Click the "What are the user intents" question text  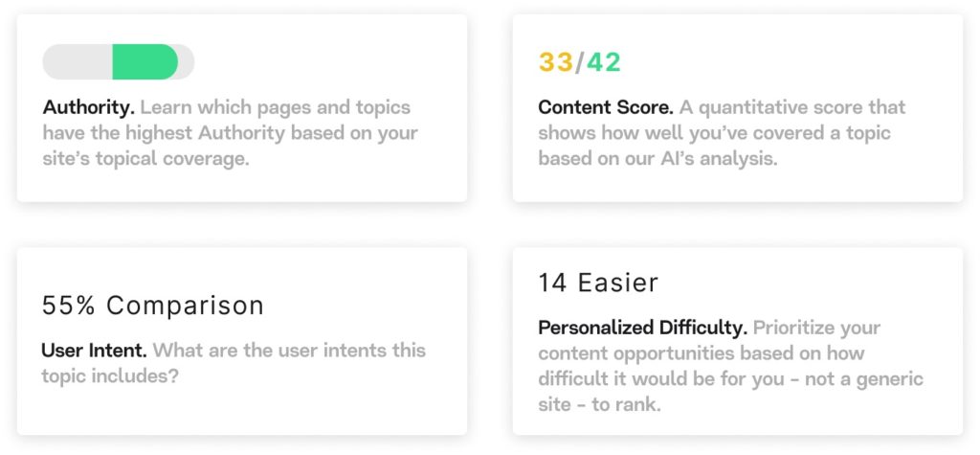pyautogui.click(x=287, y=351)
